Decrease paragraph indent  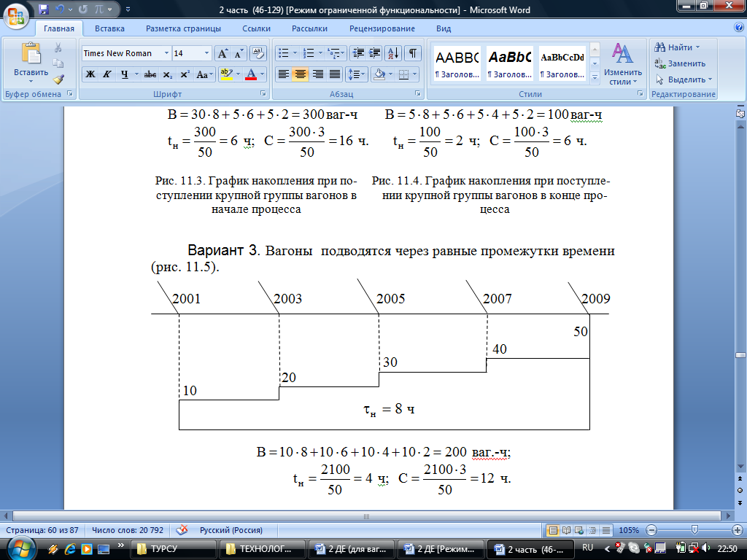click(x=358, y=52)
